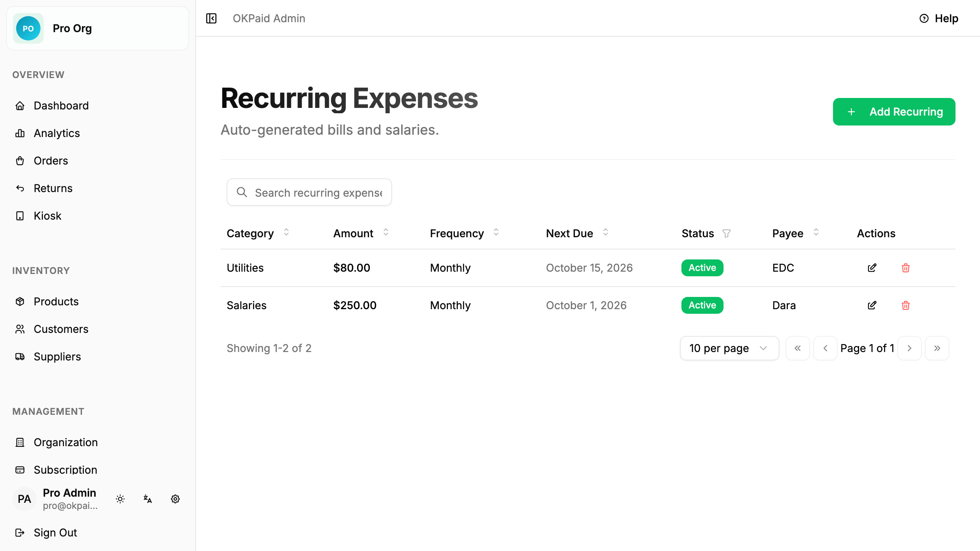Go to first page button
980x551 pixels.
coord(798,348)
